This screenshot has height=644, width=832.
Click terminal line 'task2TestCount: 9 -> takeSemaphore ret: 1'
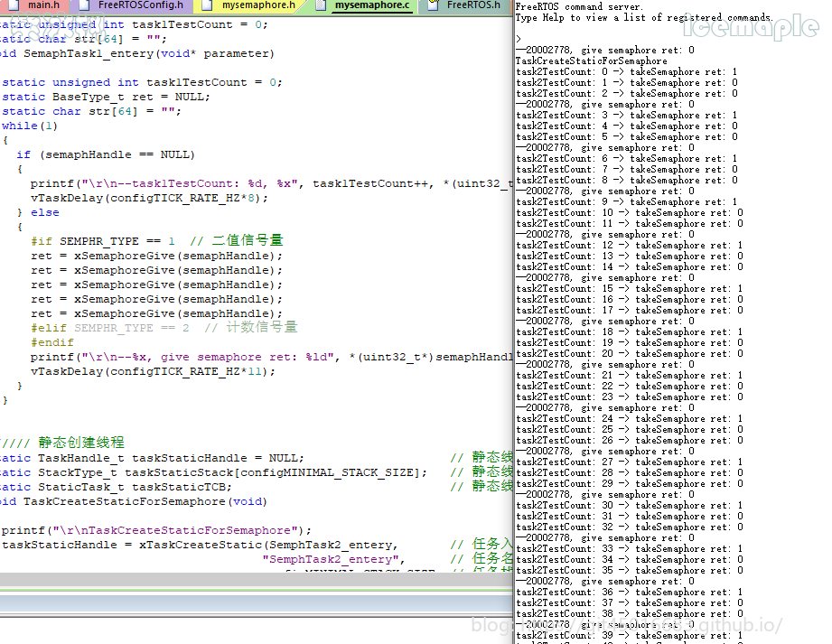[627, 202]
